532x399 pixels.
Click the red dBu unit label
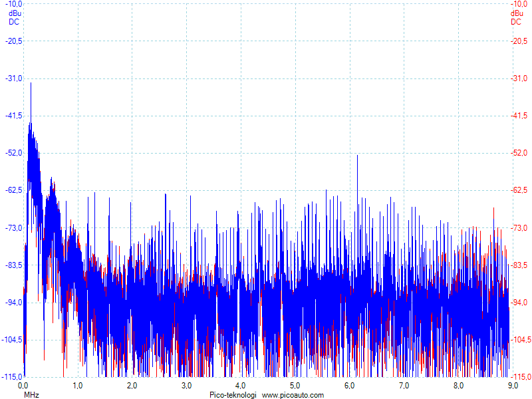(x=517, y=13)
